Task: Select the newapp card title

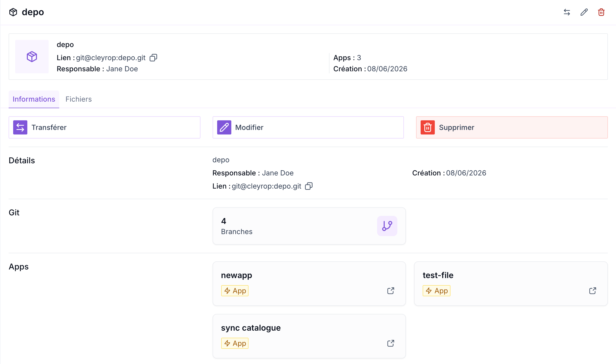Action: [237, 275]
